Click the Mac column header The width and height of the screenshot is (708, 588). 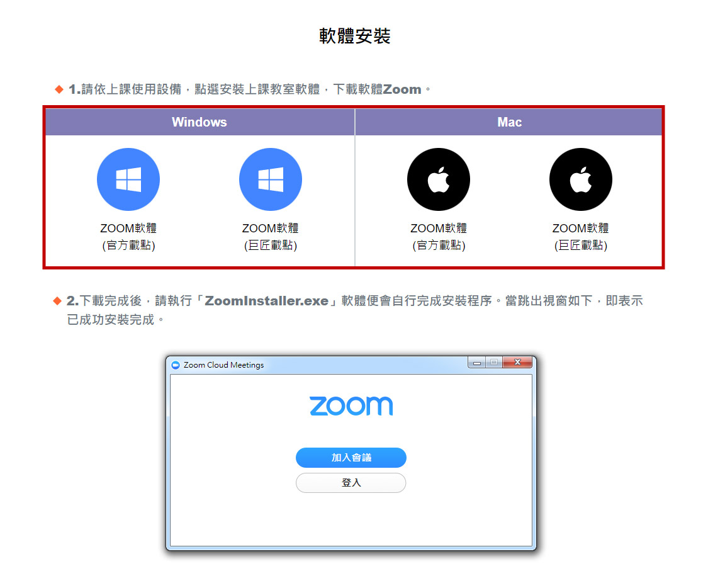[509, 122]
